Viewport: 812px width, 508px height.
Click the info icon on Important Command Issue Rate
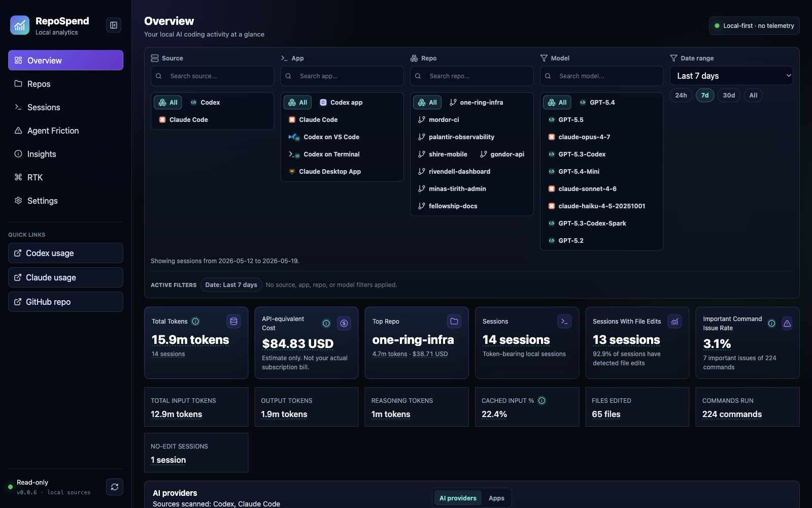pos(771,323)
